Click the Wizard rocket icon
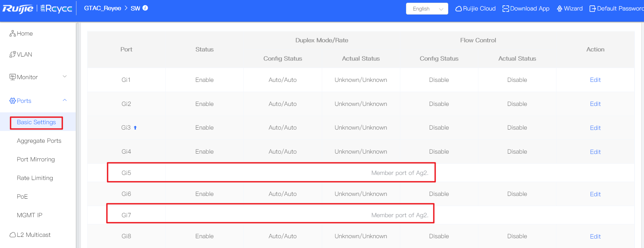 tap(559, 9)
